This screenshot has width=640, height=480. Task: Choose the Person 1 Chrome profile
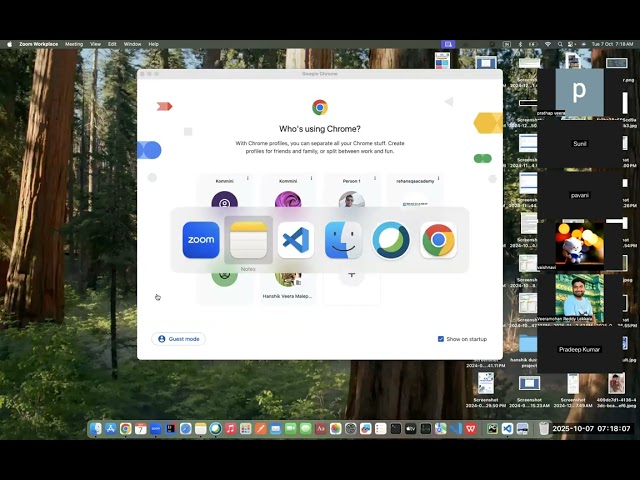click(351, 191)
